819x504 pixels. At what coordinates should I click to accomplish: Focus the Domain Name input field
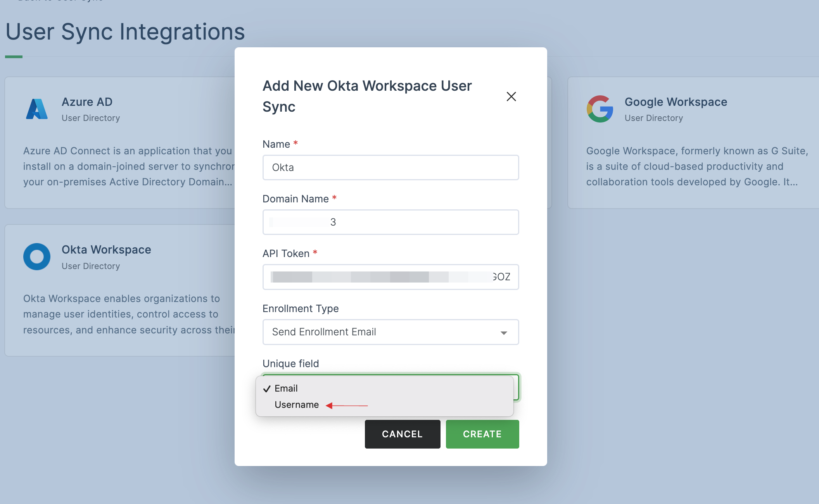tap(390, 222)
